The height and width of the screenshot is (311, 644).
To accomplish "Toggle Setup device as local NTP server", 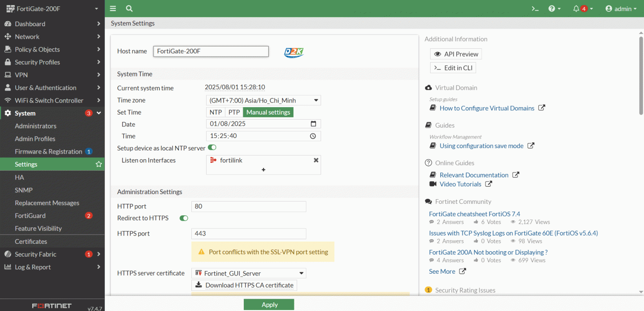I will [x=212, y=148].
